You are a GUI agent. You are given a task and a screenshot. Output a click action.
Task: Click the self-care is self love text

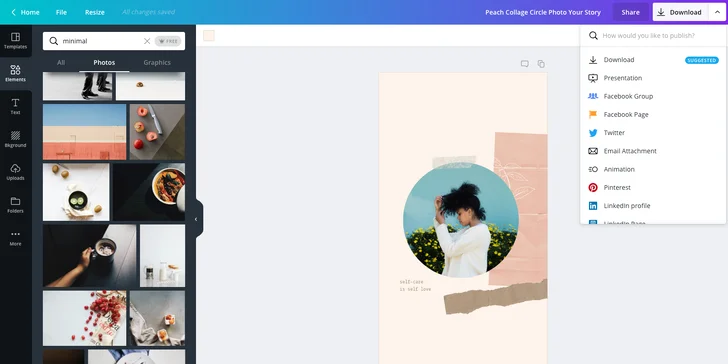tap(415, 285)
